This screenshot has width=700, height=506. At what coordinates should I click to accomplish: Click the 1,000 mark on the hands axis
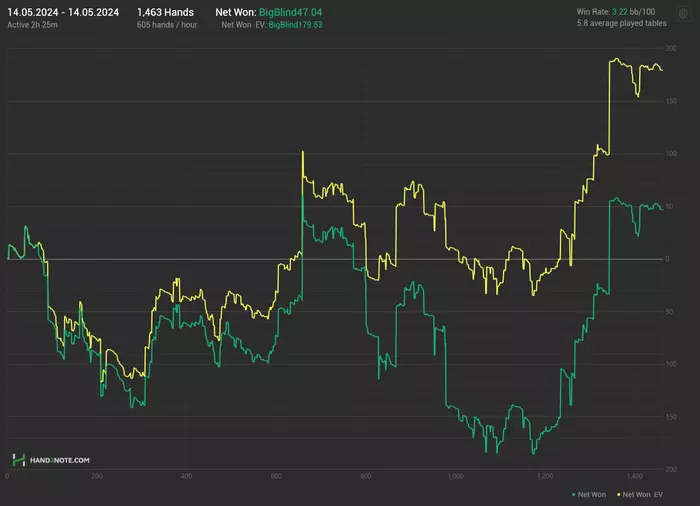455,476
